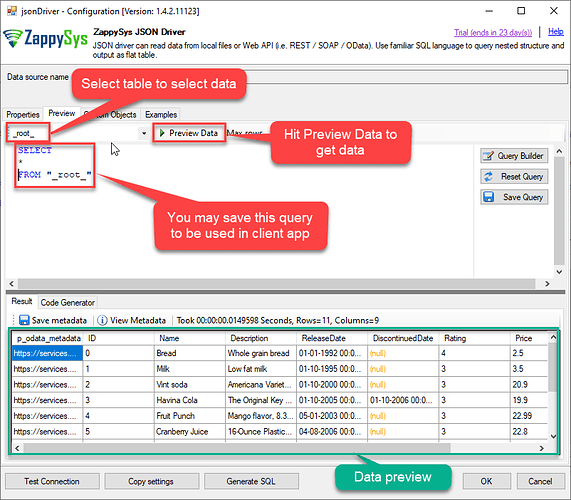The width and height of the screenshot is (571, 500).
Task: Click the DiscontinuedDate column header
Action: [x=403, y=338]
